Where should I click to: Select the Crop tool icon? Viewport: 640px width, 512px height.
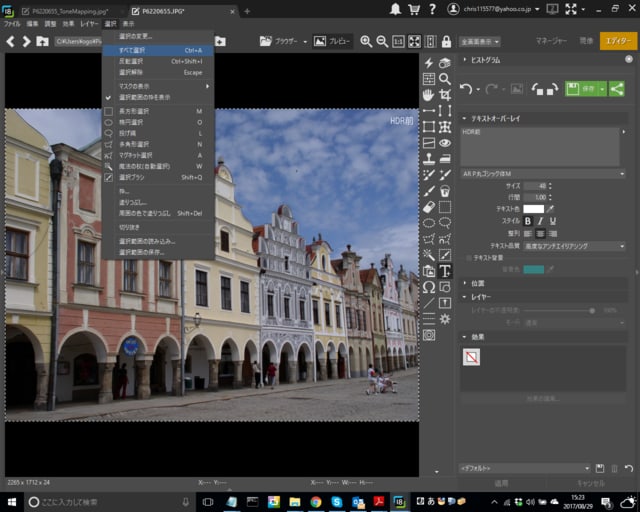[445, 94]
